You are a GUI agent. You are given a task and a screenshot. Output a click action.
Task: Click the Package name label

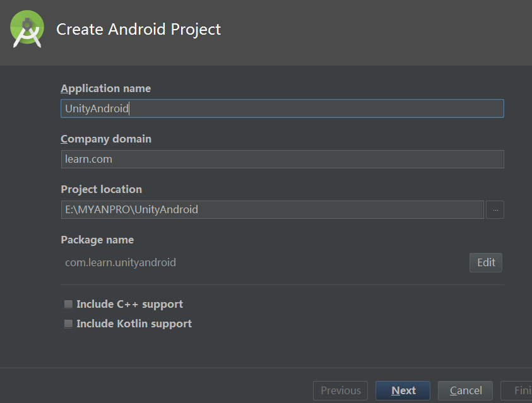pos(97,240)
